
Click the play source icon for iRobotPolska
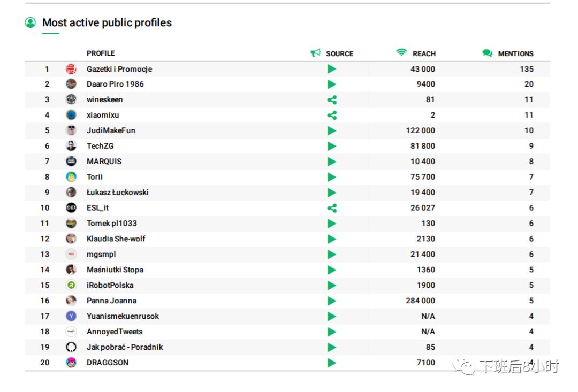pos(332,286)
